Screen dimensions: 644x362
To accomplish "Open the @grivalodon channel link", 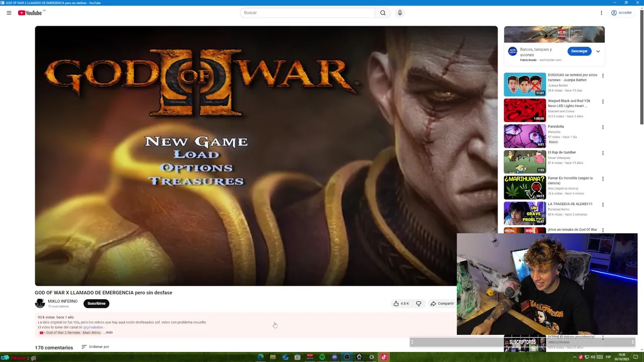I will pyautogui.click(x=94, y=327).
